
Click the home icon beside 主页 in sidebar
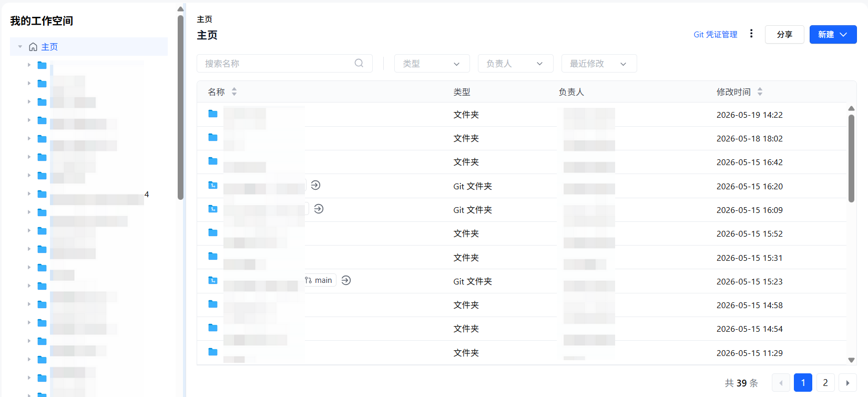click(x=33, y=47)
